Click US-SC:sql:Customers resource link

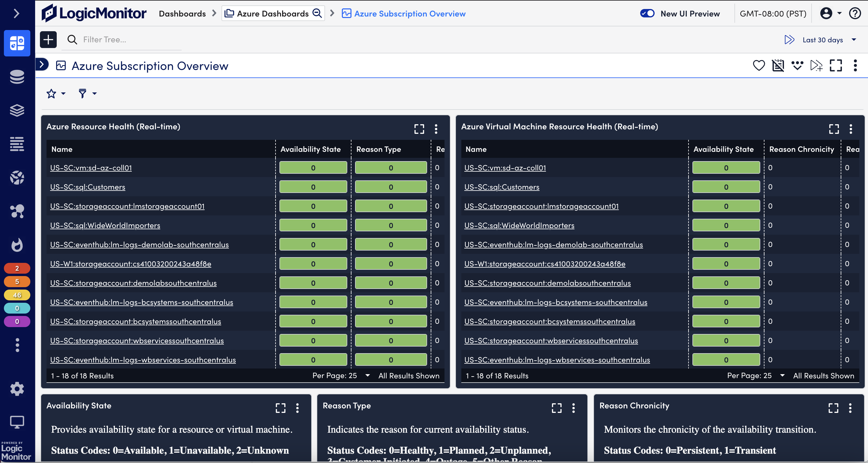coord(87,186)
